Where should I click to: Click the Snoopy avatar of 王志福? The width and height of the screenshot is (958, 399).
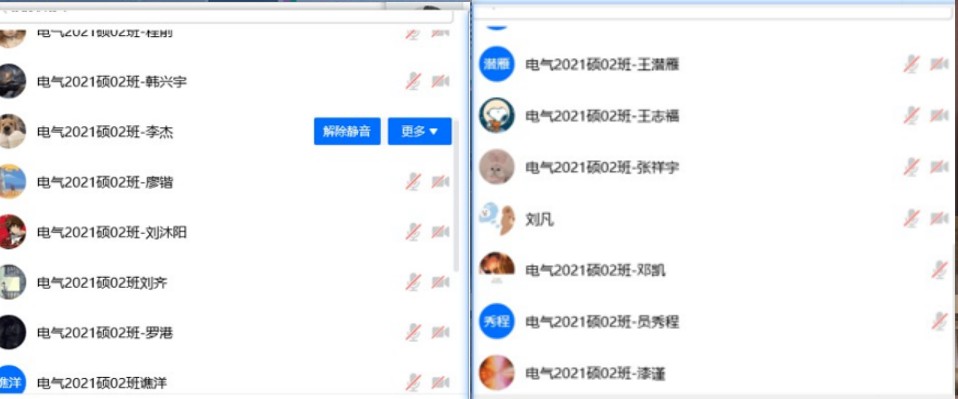click(497, 115)
